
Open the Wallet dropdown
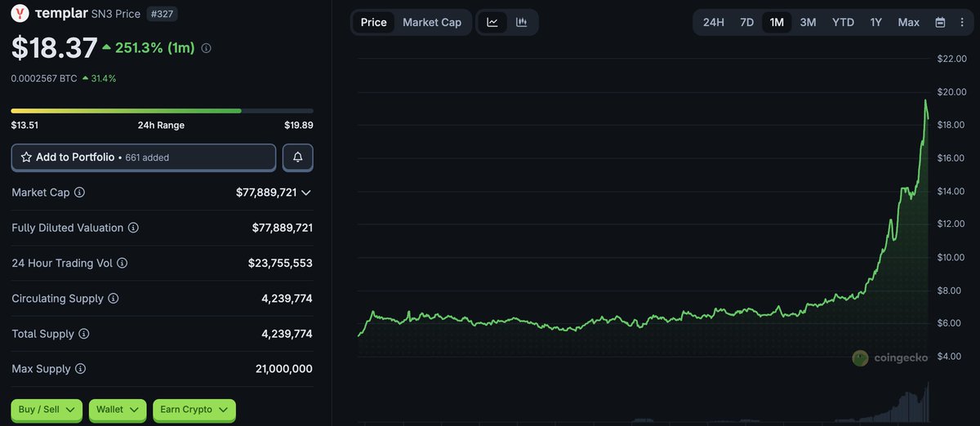(x=117, y=410)
